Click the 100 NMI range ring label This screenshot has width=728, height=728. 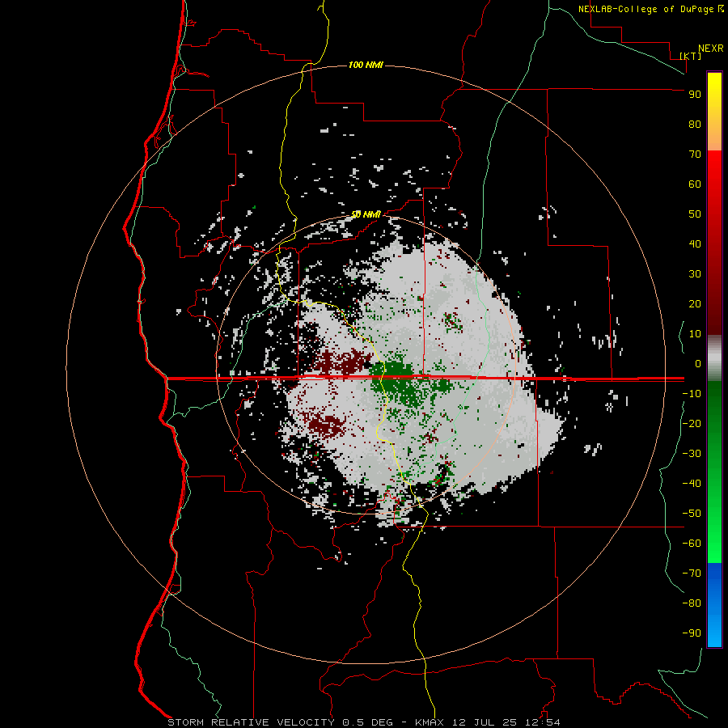366,65
